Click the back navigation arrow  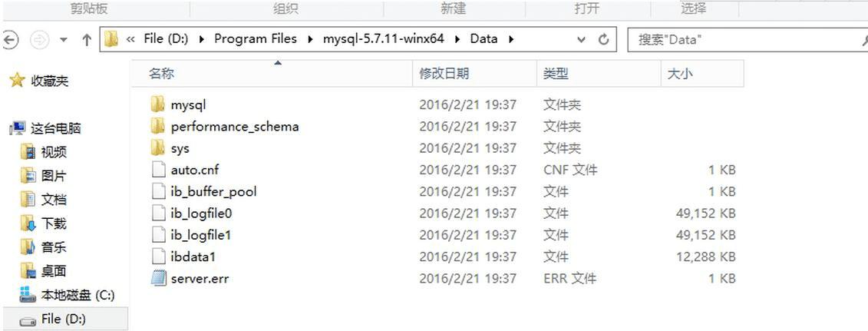pyautogui.click(x=10, y=39)
